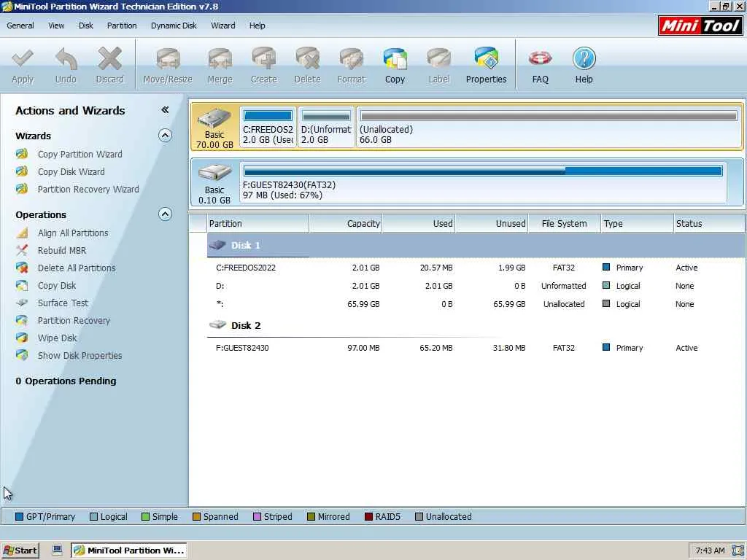Click the show desktop quick-launch icon
Viewport: 747px width, 560px height.
pos(57,550)
